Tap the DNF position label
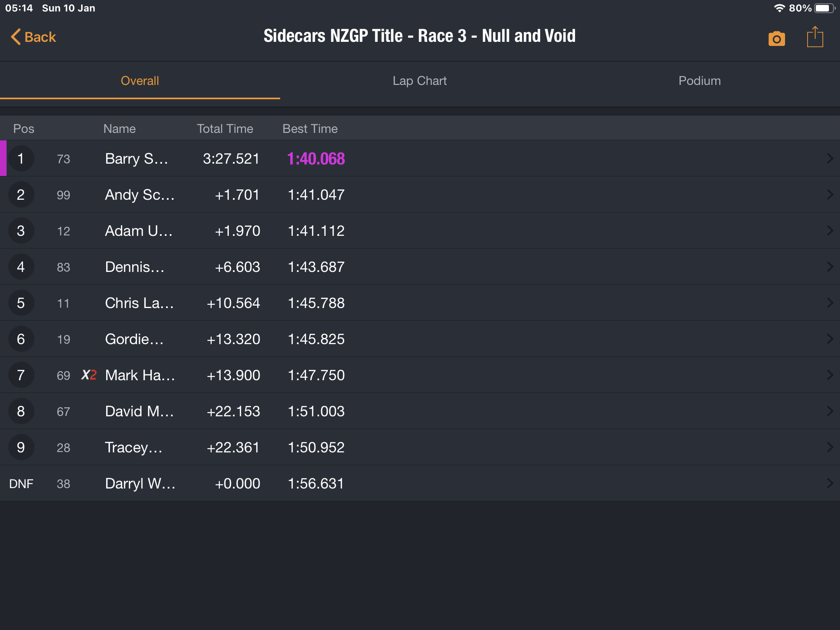Screen dimensions: 840x630 (x=21, y=484)
